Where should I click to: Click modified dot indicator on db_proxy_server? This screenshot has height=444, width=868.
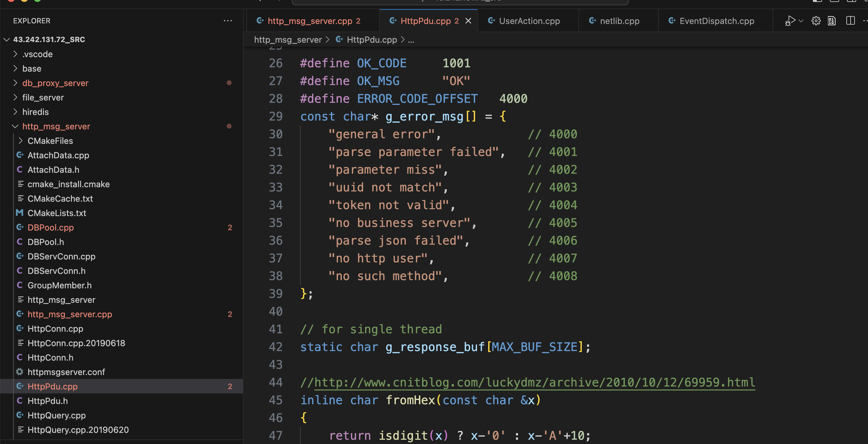tap(229, 83)
